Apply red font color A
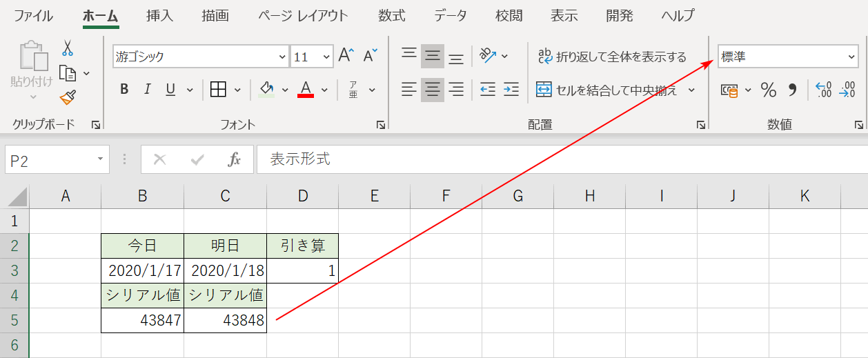Screen dimensions: 868x358 [306, 89]
